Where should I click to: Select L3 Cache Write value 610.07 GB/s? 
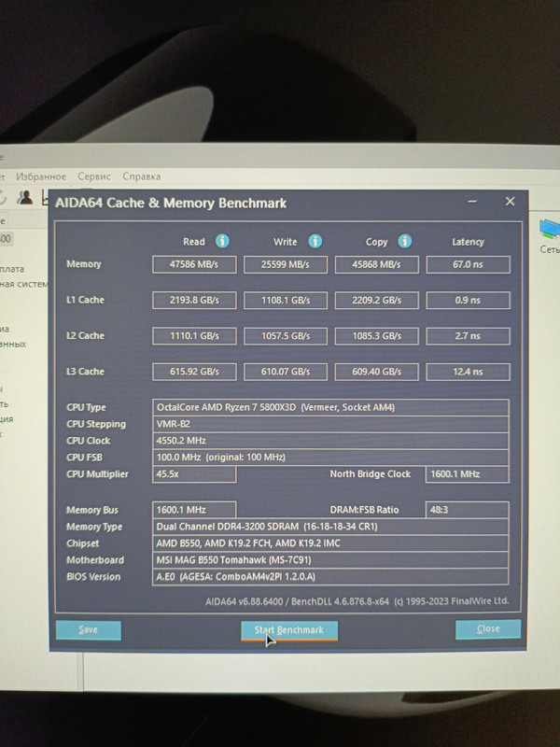click(286, 372)
